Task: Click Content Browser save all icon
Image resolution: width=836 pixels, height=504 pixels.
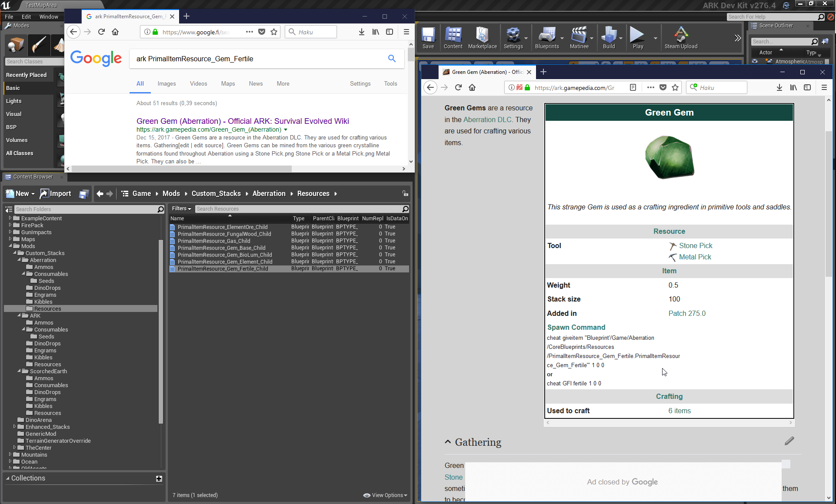Action: [x=84, y=194]
